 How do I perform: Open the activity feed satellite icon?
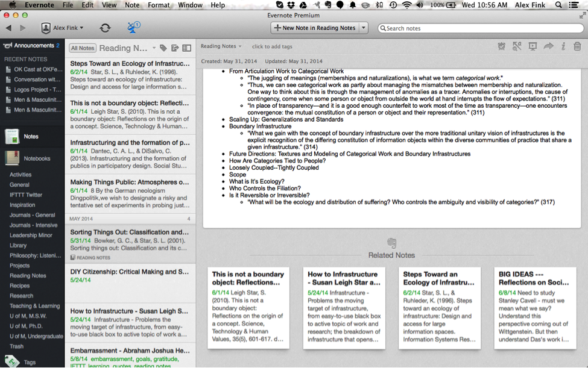(x=133, y=28)
